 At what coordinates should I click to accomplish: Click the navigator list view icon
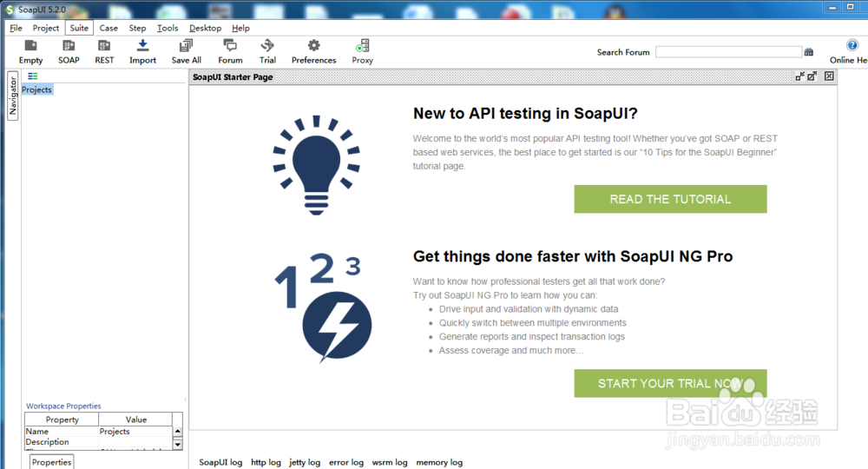(33, 76)
